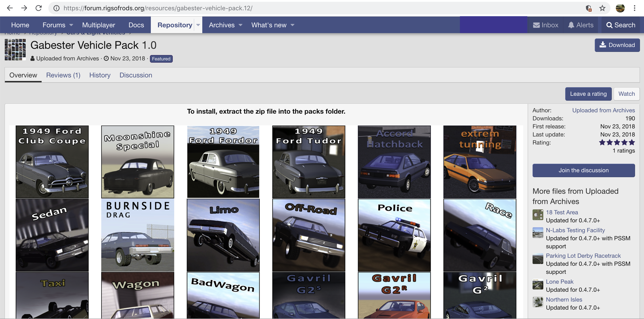The width and height of the screenshot is (644, 319).
Task: Click the N-Labs Testing Facility thumbnail icon
Action: point(538,233)
